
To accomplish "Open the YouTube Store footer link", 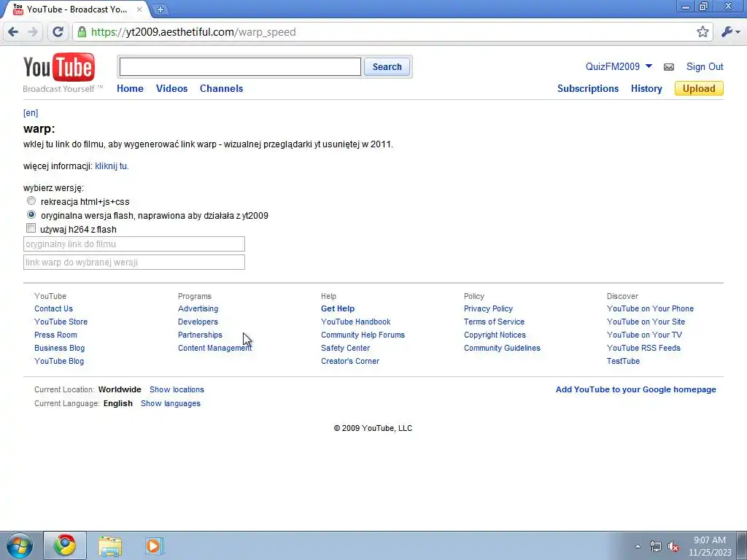I will (61, 322).
